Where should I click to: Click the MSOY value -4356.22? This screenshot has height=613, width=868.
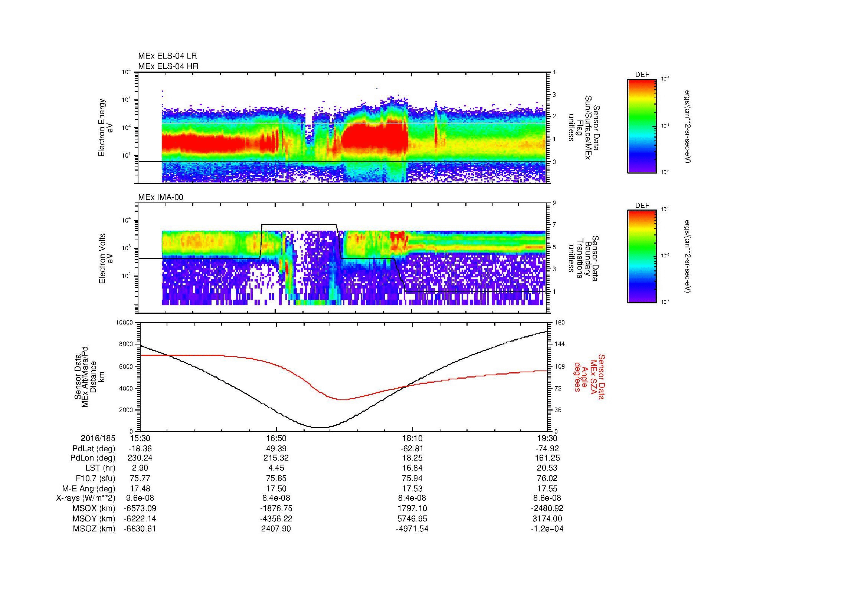[x=276, y=518]
